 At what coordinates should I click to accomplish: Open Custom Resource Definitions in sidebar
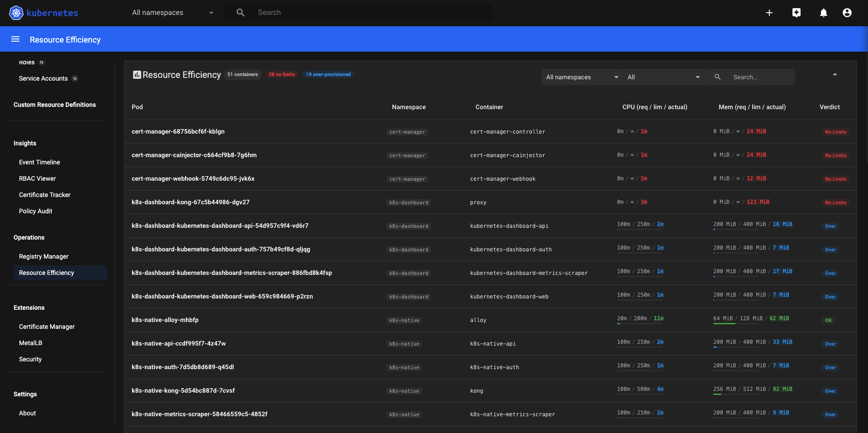[x=55, y=105]
